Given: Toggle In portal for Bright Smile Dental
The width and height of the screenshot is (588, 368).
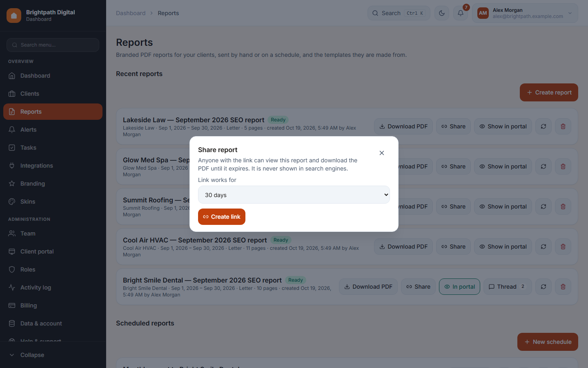Looking at the screenshot, I should click(x=459, y=287).
